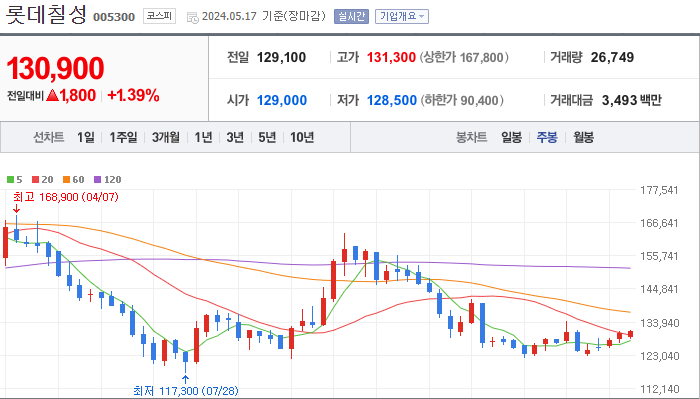Click the 하한가 90,400 text

462,100
